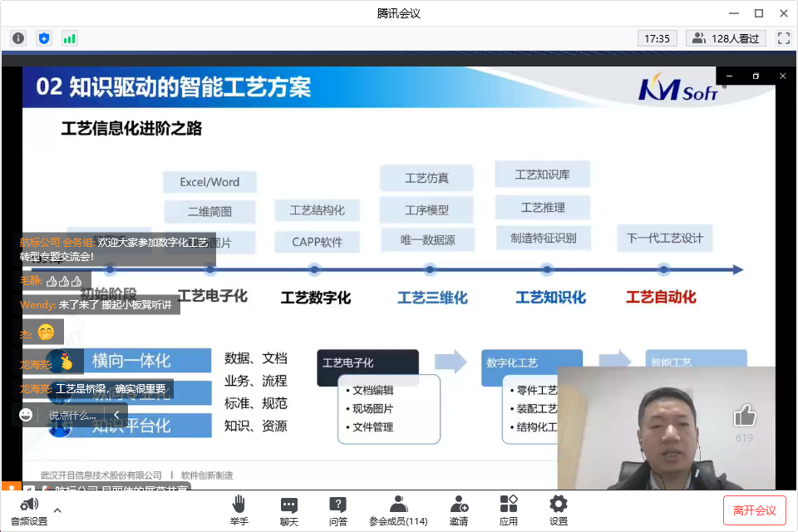This screenshot has width=798, height=532.
Task: Open the emoji picker smiley
Action: 27,414
